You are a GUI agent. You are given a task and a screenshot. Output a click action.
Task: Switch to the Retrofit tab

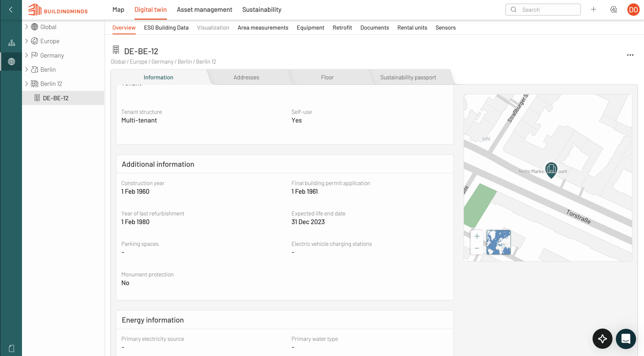[342, 28]
